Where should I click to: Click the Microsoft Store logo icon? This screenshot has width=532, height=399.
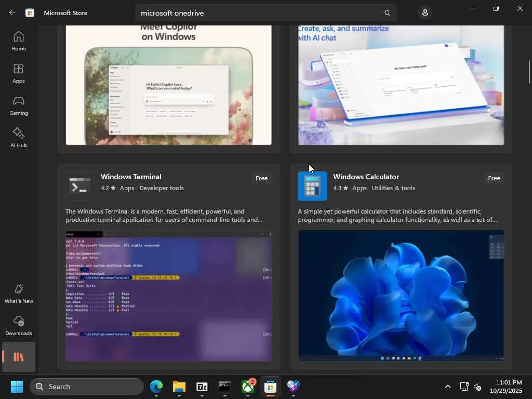pos(30,13)
